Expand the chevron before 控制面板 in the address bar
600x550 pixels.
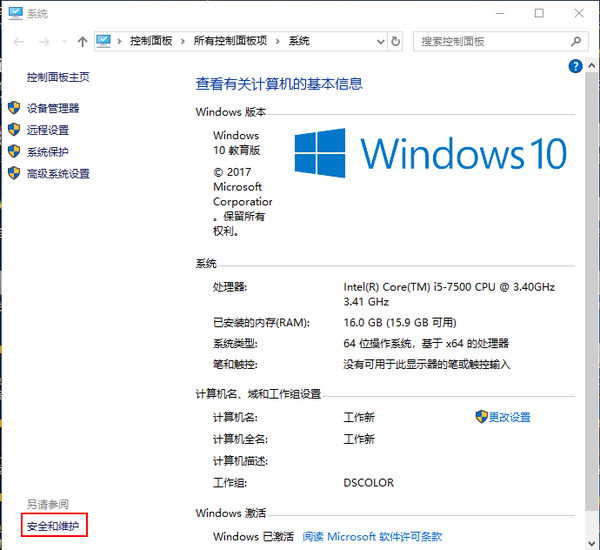120,41
